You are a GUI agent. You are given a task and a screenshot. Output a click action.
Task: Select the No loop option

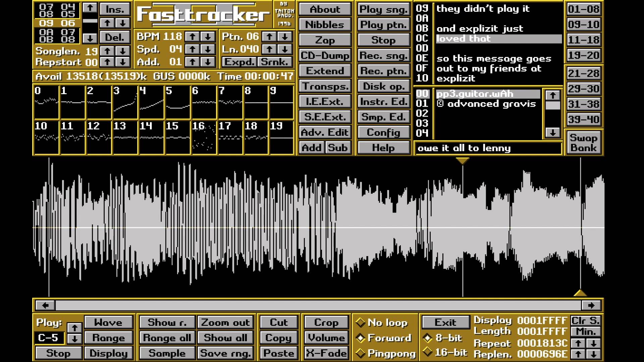361,322
